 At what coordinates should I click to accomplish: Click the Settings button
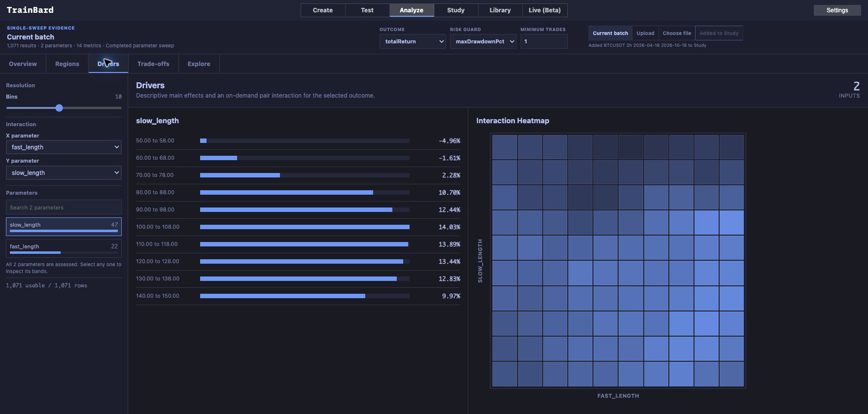point(837,10)
